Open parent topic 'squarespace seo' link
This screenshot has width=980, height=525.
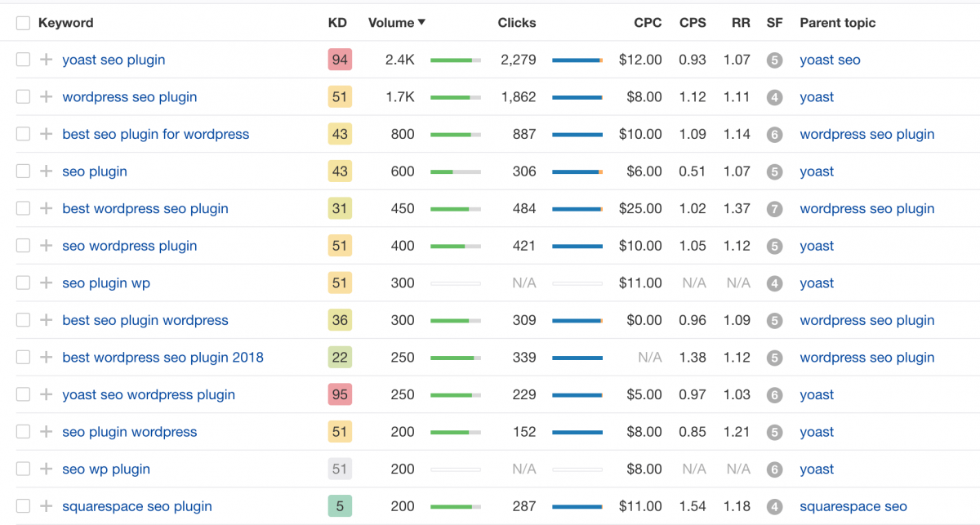853,506
